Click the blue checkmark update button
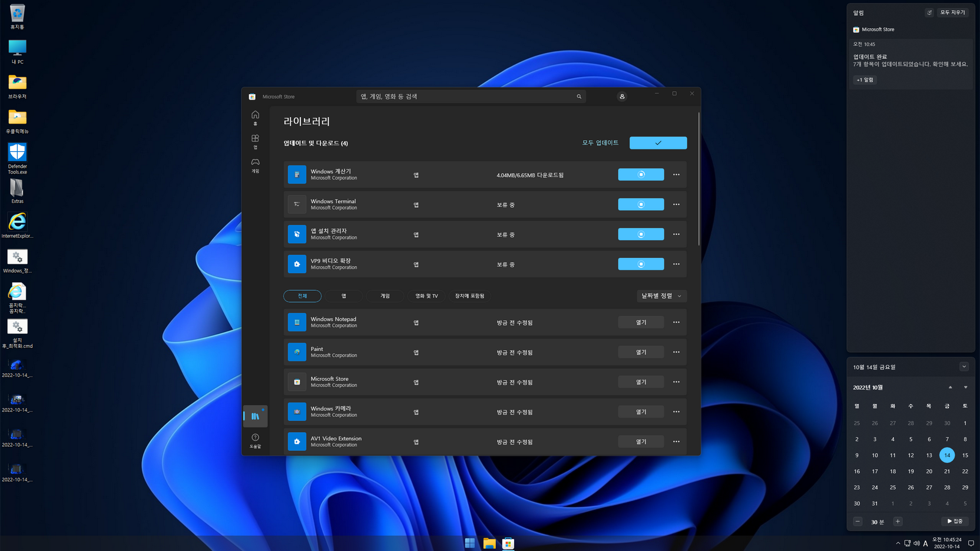This screenshot has height=551, width=980. (x=658, y=142)
